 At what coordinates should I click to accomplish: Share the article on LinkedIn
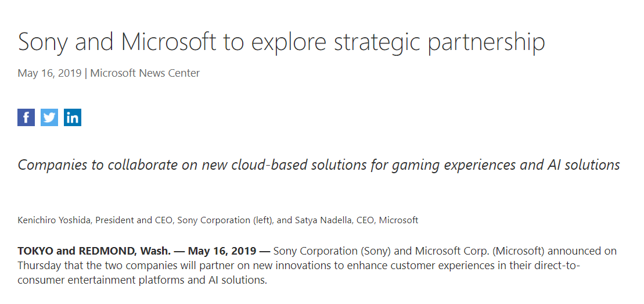(x=72, y=117)
